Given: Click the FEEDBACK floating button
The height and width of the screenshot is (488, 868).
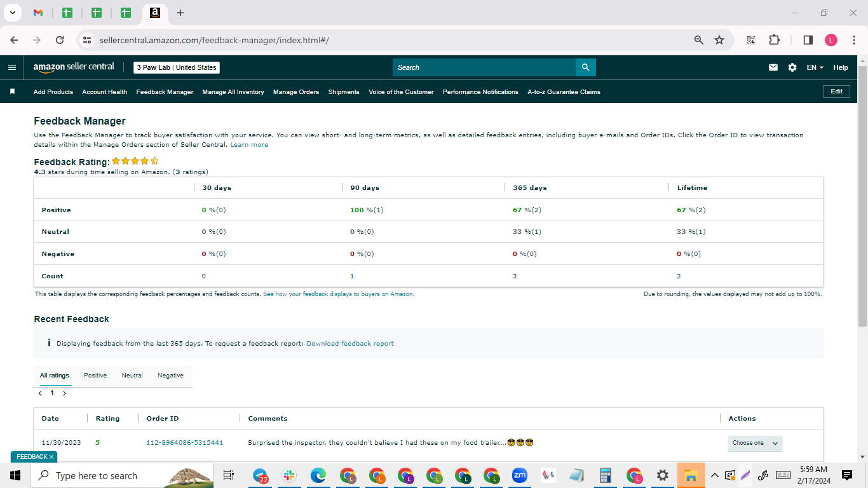Looking at the screenshot, I should 34,457.
